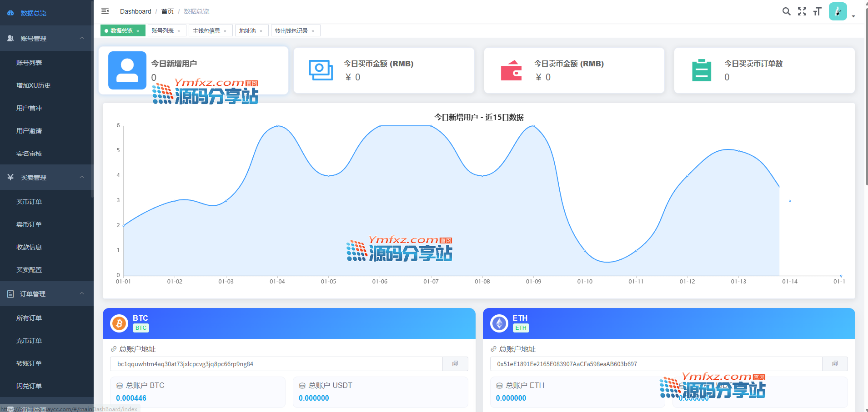The height and width of the screenshot is (412, 868).
Task: Click the new users today icon
Action: coord(127,70)
